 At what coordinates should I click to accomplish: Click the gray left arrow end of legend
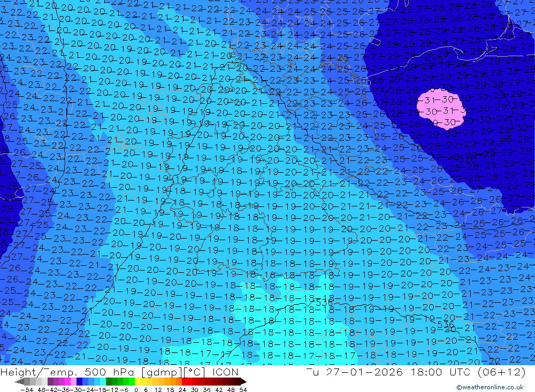click(x=19, y=382)
